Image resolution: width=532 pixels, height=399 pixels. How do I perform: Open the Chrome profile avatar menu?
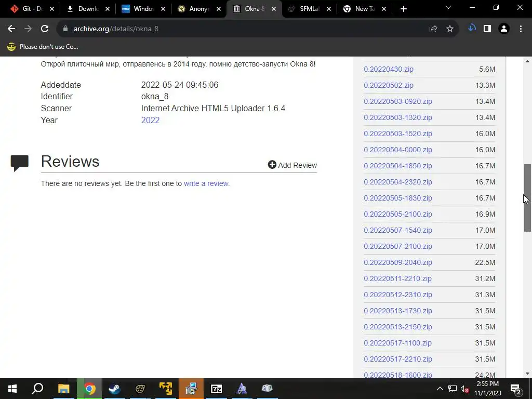point(504,29)
